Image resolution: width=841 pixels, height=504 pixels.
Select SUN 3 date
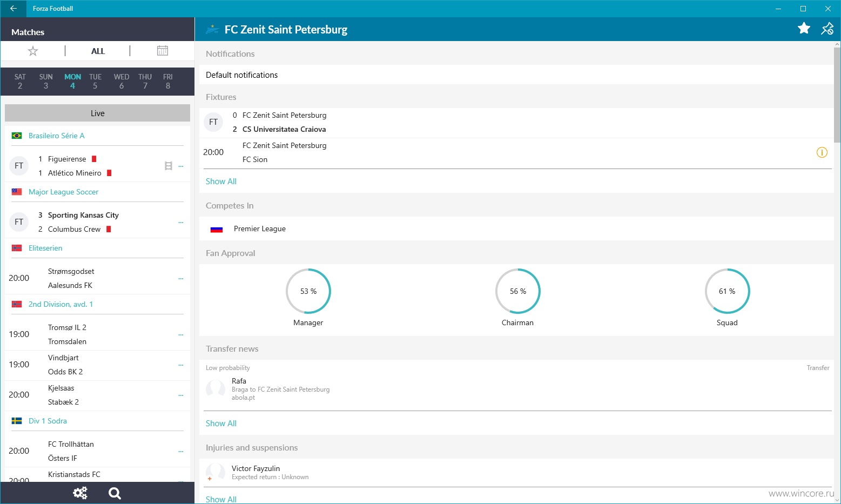coord(46,82)
